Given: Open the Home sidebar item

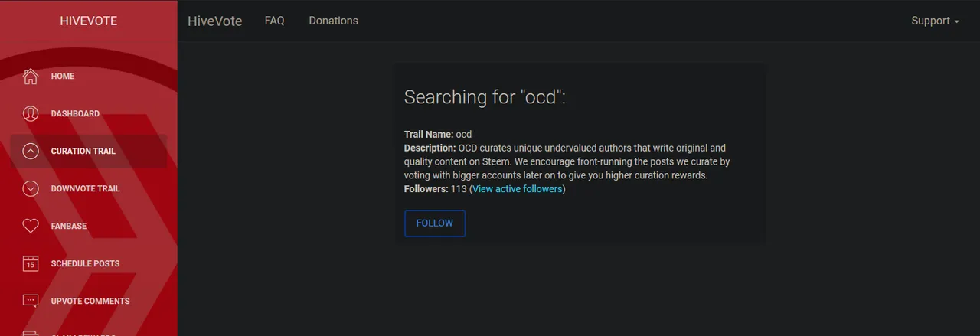Looking at the screenshot, I should click(89, 76).
